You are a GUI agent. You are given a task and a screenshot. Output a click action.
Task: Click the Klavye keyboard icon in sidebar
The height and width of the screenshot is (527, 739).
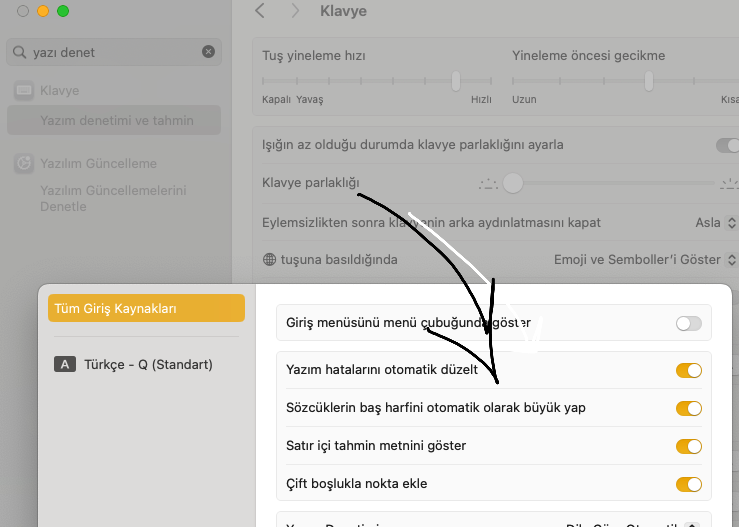(x=24, y=91)
